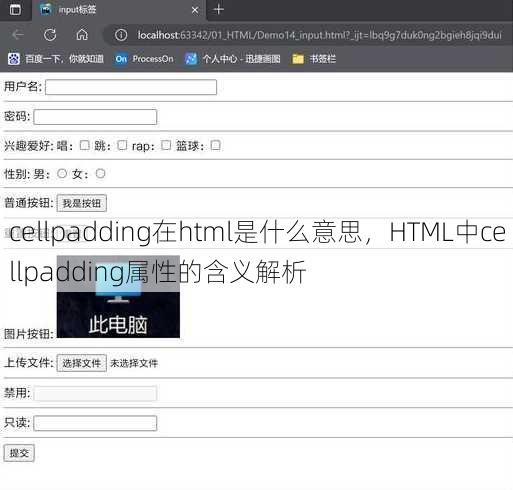
Task: Click the disabled '禁用' input field
Action: tap(95, 393)
